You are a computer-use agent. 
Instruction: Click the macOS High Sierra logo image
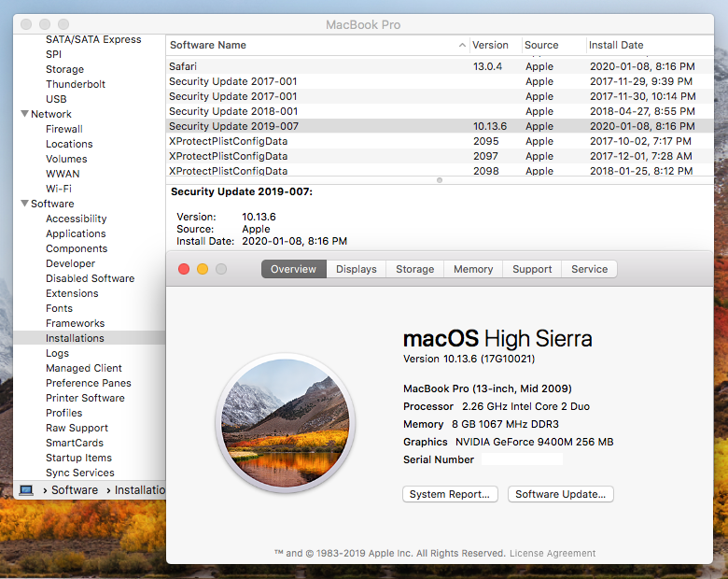tap(286, 423)
